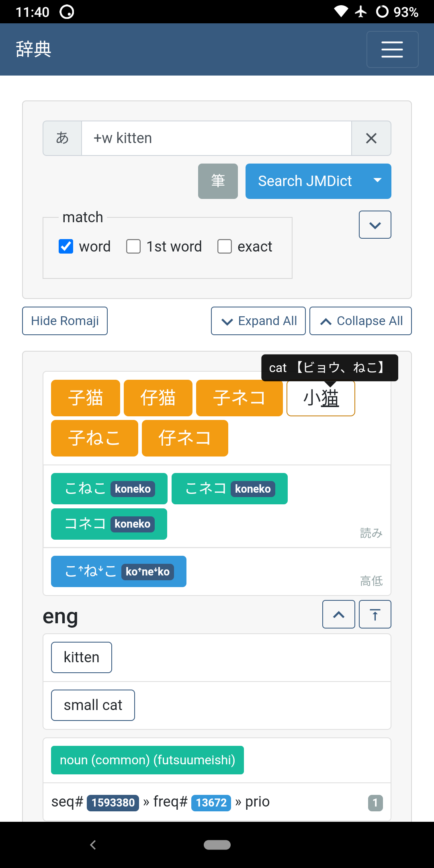Tap the Android back navigation arrow
The width and height of the screenshot is (434, 868).
pyautogui.click(x=93, y=845)
